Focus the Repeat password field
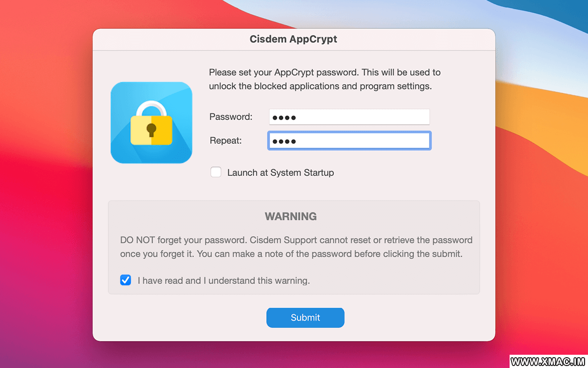 (349, 140)
